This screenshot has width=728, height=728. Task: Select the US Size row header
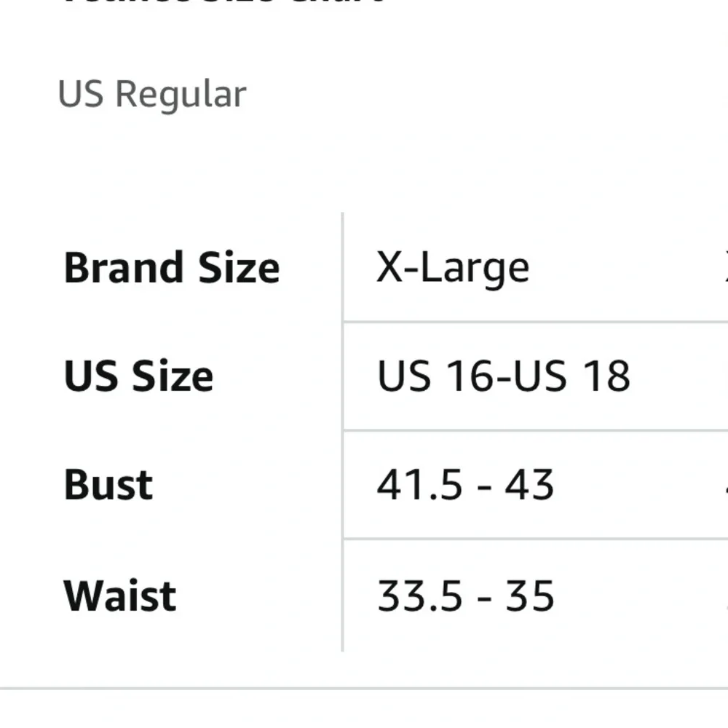[138, 376]
